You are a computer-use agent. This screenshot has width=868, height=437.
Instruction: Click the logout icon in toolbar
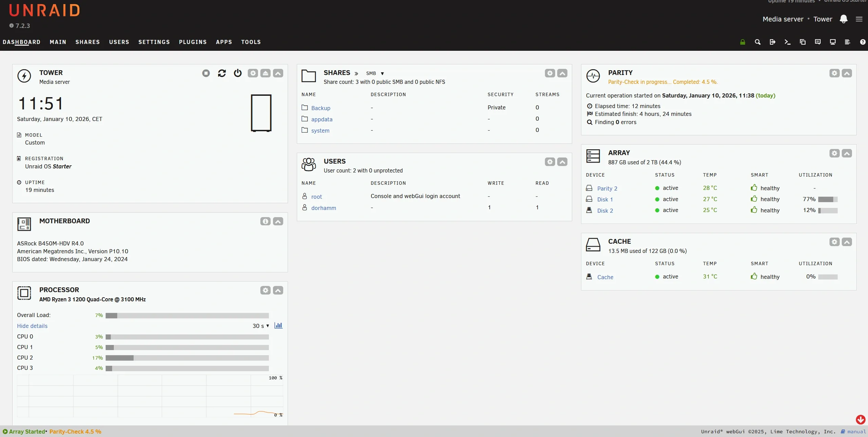(x=773, y=42)
